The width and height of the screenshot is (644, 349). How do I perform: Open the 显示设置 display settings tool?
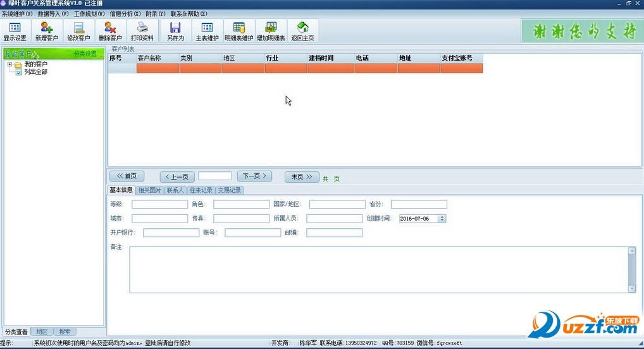pyautogui.click(x=15, y=31)
